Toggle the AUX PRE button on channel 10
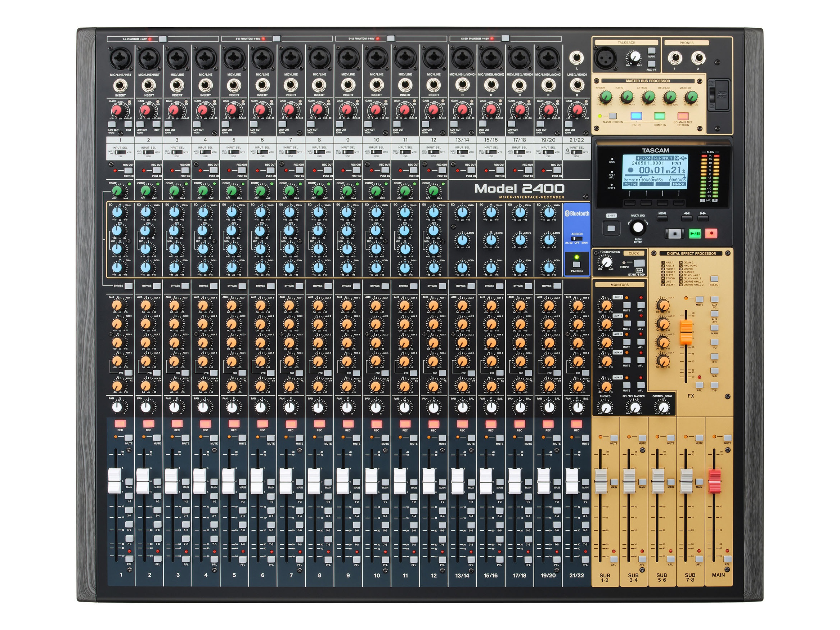This screenshot has width=840, height=630. (x=385, y=373)
